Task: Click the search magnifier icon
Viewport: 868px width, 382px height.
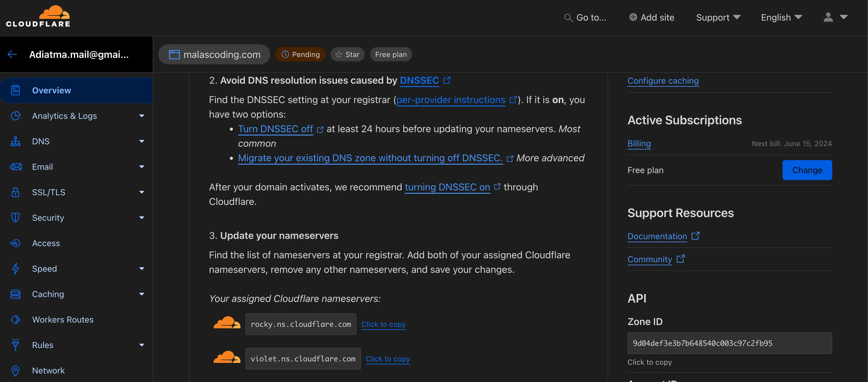Action: click(x=568, y=18)
